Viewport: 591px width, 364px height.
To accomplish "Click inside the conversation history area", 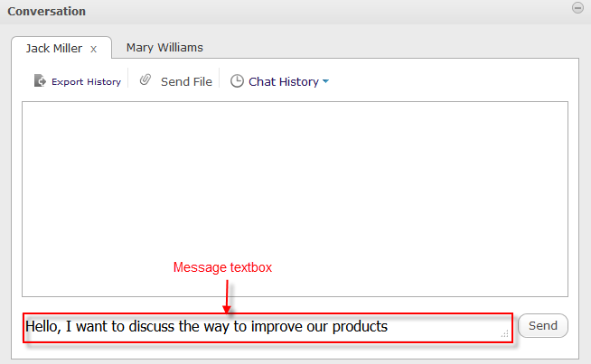I will [x=295, y=199].
